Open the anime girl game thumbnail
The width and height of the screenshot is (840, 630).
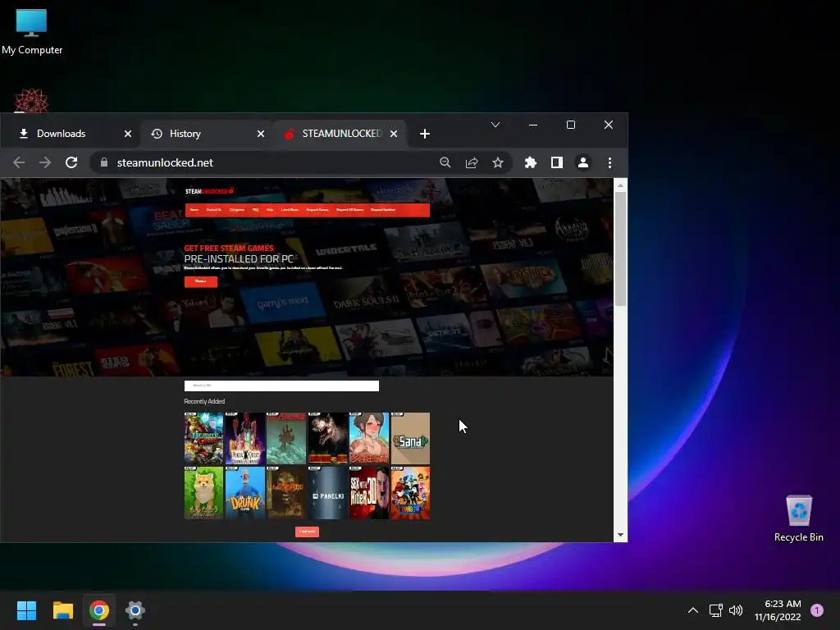point(369,438)
